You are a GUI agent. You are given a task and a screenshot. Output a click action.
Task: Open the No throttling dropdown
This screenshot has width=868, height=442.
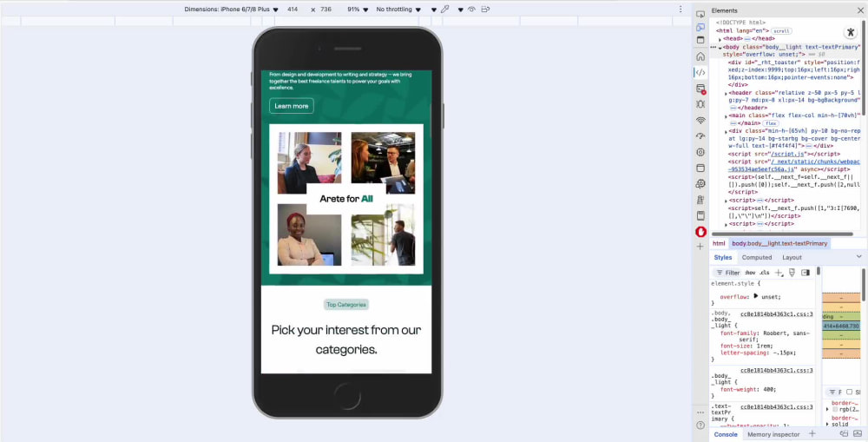(x=398, y=10)
